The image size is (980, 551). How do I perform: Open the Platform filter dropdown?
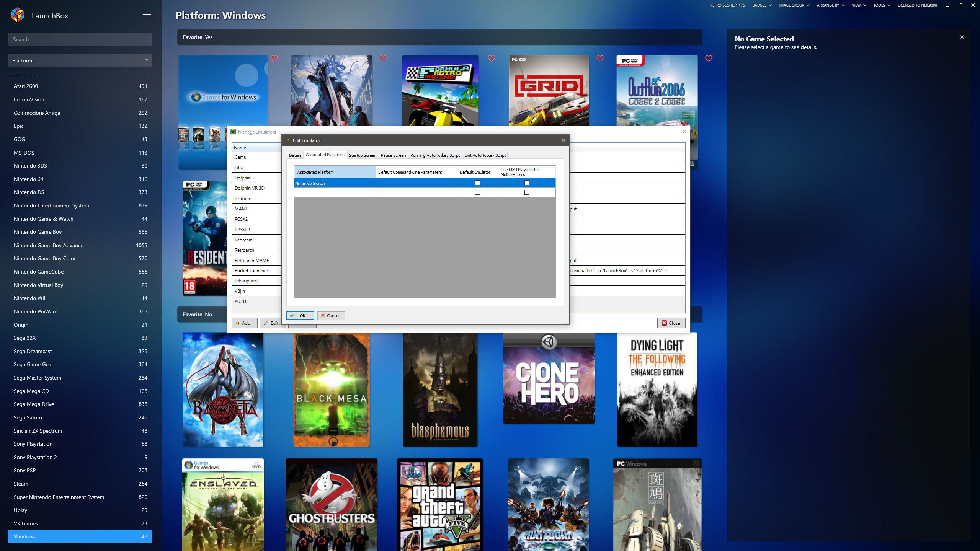pos(80,60)
